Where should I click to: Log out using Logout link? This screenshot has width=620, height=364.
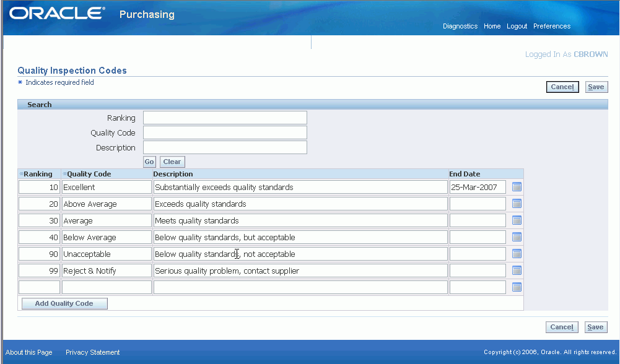pos(517,26)
